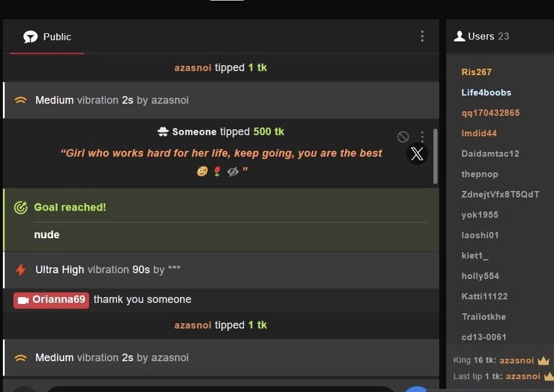554x392 pixels.
Task: Click the crown icon beside King azasnoi
Action: (x=544, y=361)
